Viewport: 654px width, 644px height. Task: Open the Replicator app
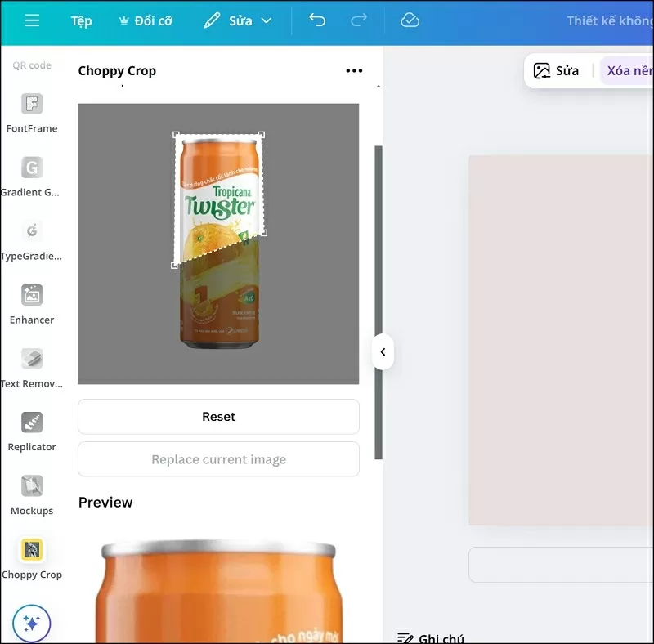click(x=32, y=431)
